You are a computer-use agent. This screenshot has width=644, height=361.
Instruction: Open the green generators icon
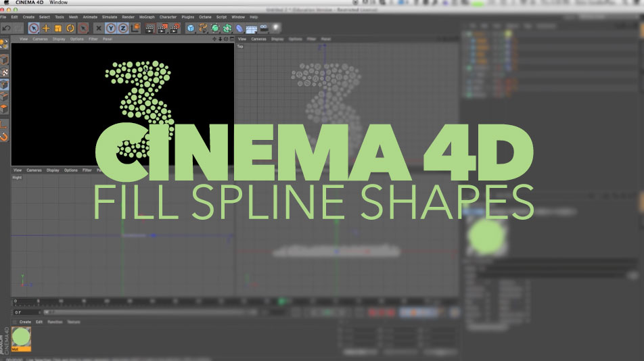tap(215, 28)
